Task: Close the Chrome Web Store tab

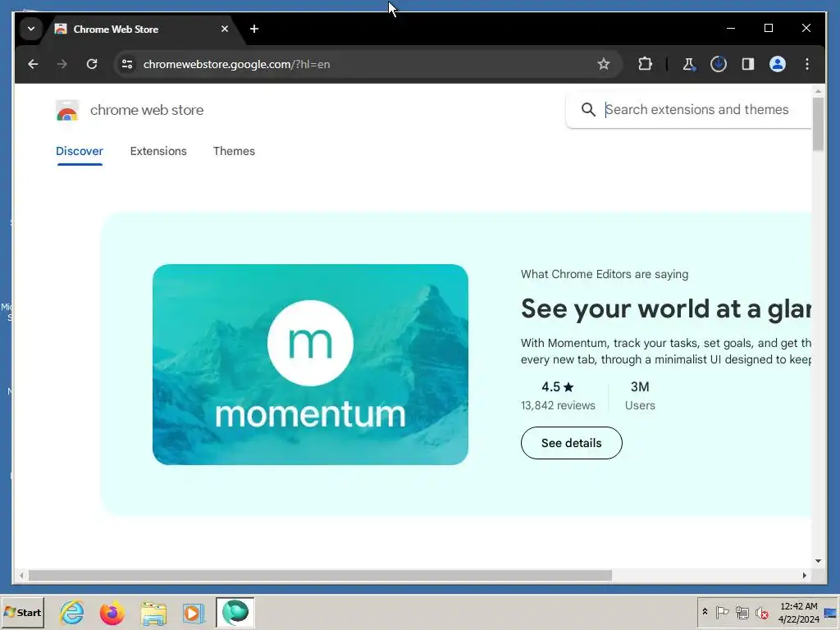Action: tap(225, 29)
